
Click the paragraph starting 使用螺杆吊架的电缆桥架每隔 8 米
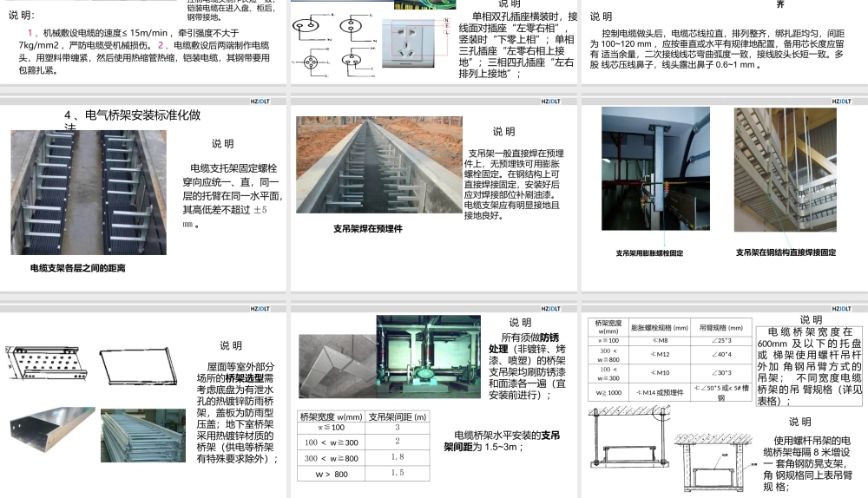[806, 463]
